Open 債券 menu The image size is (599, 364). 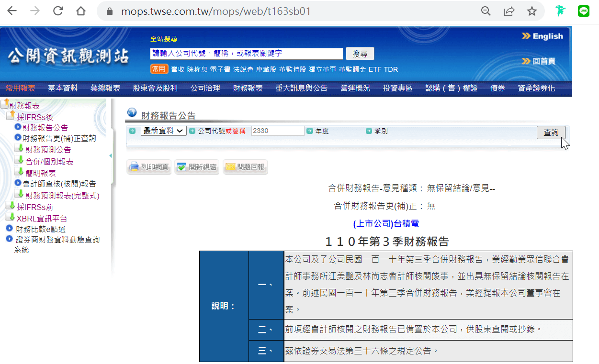(498, 88)
